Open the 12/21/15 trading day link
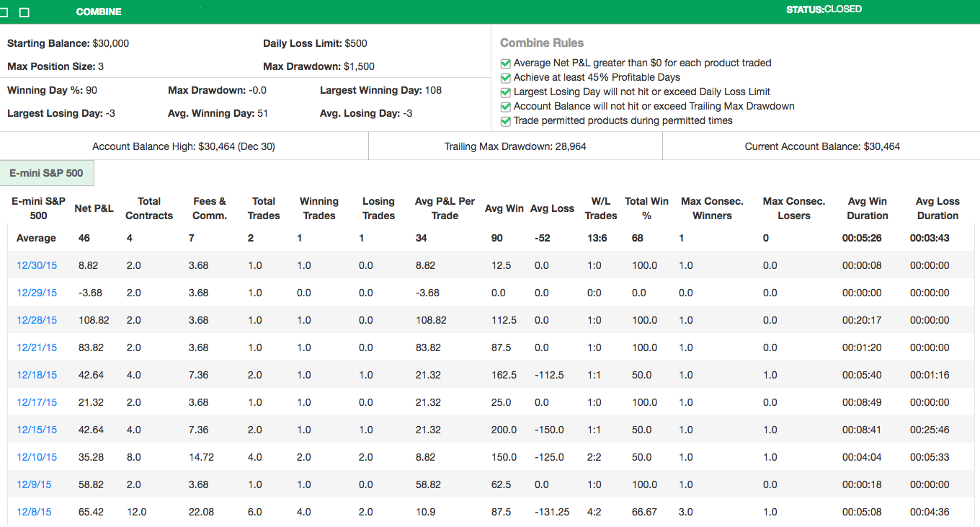Screen dimensions: 980x527 click(x=37, y=347)
